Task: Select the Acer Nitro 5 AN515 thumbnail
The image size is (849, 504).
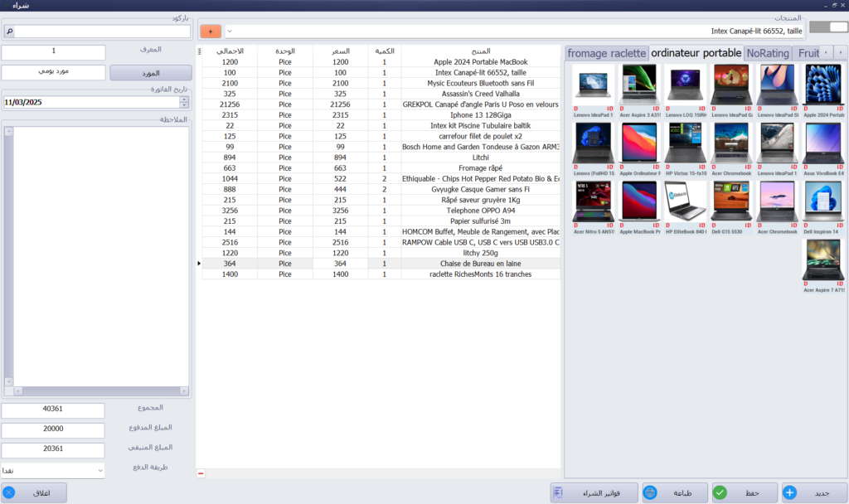Action: pyautogui.click(x=593, y=208)
